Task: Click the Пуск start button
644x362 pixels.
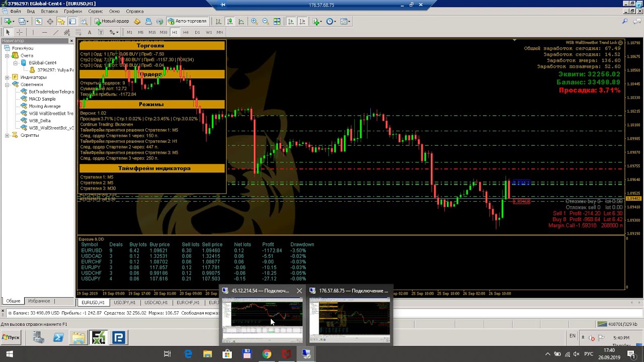Action: pos(11,337)
